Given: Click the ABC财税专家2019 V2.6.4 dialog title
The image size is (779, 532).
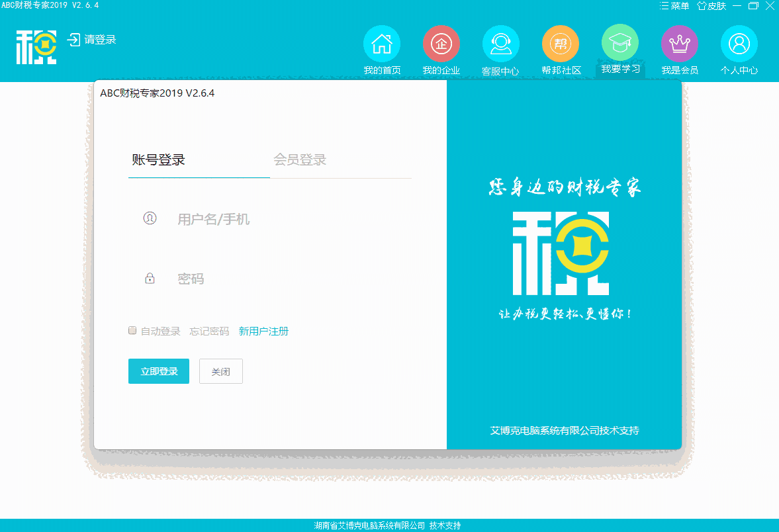Looking at the screenshot, I should (157, 93).
